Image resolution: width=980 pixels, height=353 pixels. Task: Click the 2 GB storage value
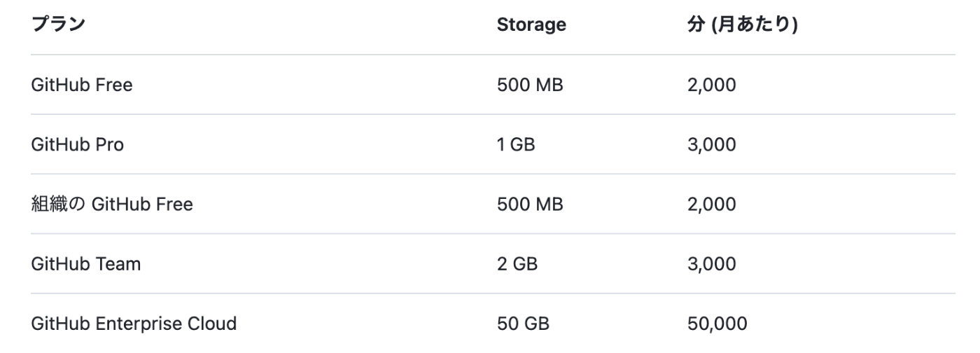pyautogui.click(x=517, y=264)
